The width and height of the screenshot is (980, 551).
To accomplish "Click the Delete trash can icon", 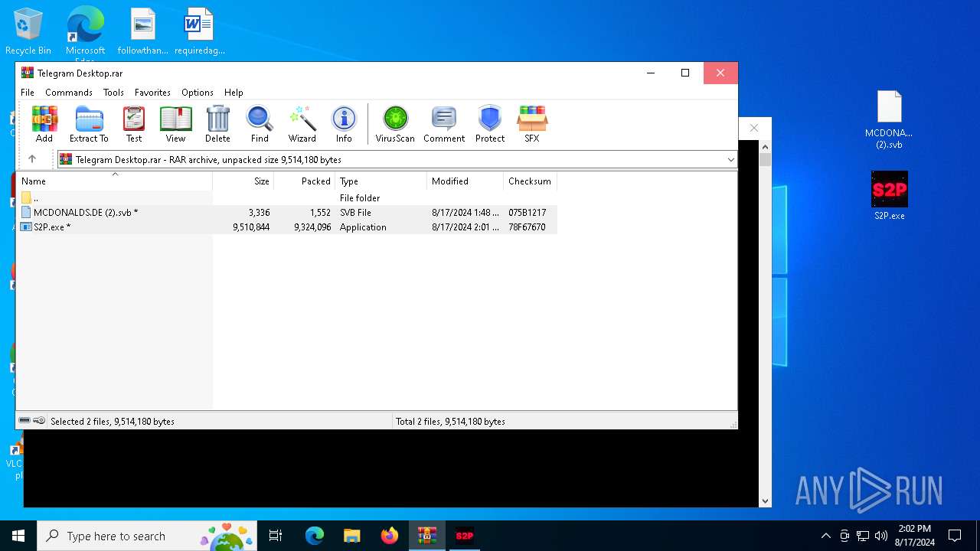I will click(217, 124).
